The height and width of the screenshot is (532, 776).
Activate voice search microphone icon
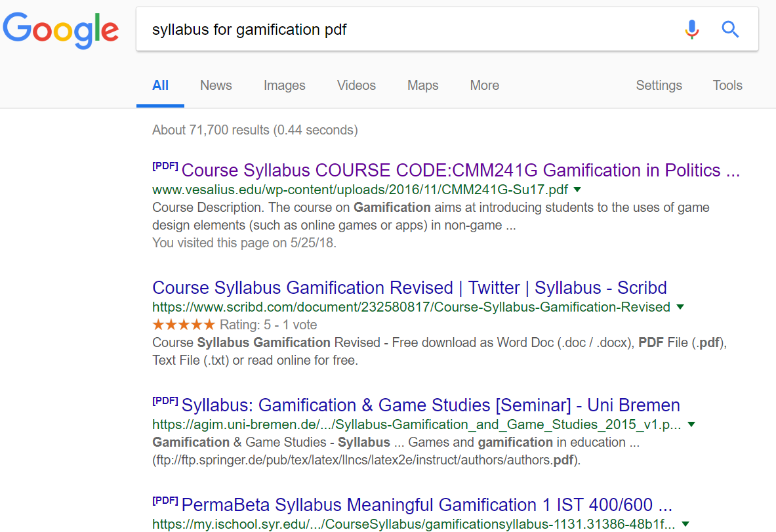coord(692,30)
